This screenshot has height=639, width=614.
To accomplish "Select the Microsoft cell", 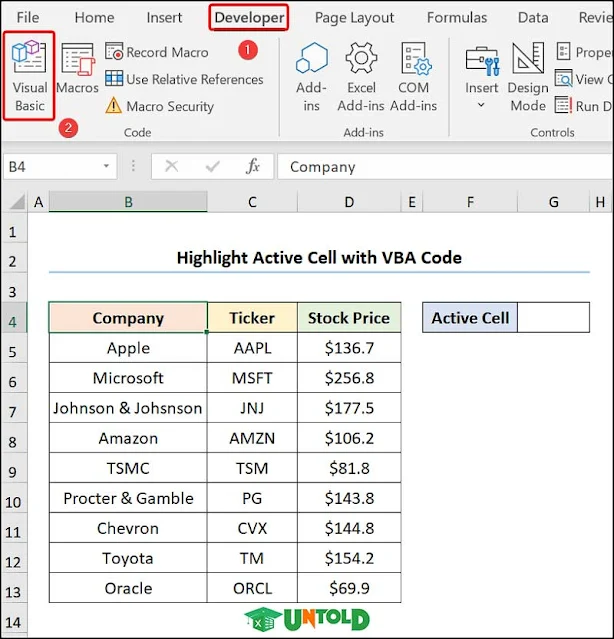I will point(128,378).
